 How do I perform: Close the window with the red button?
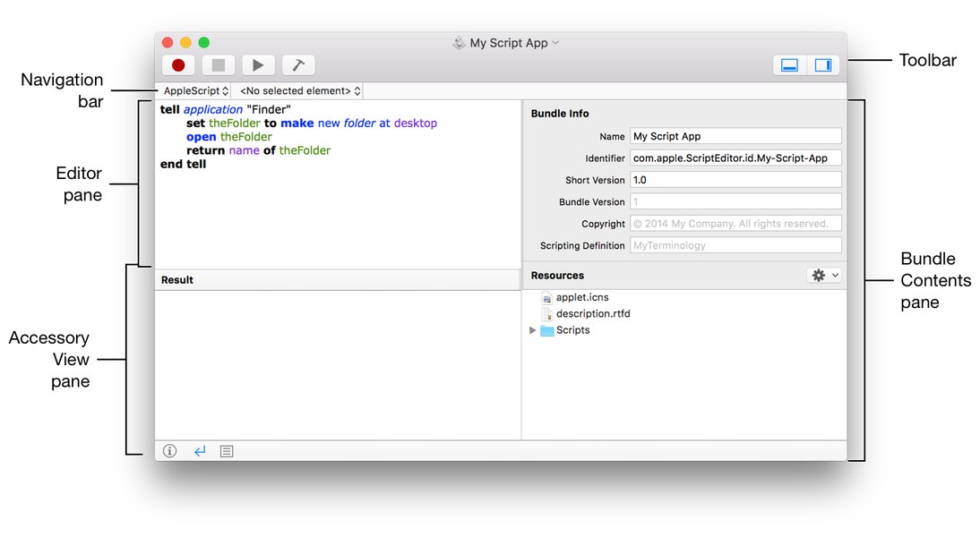click(168, 42)
